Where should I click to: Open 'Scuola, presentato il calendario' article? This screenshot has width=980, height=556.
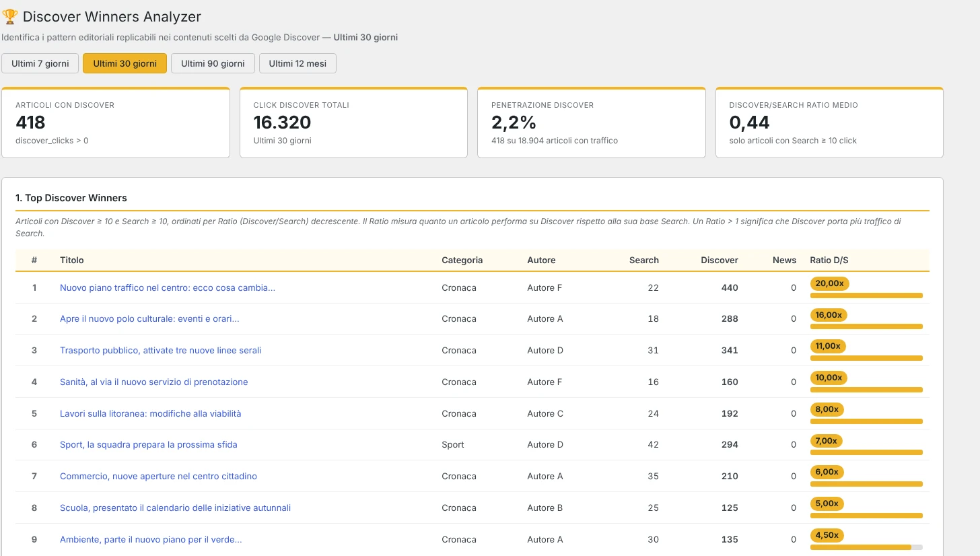pos(175,508)
